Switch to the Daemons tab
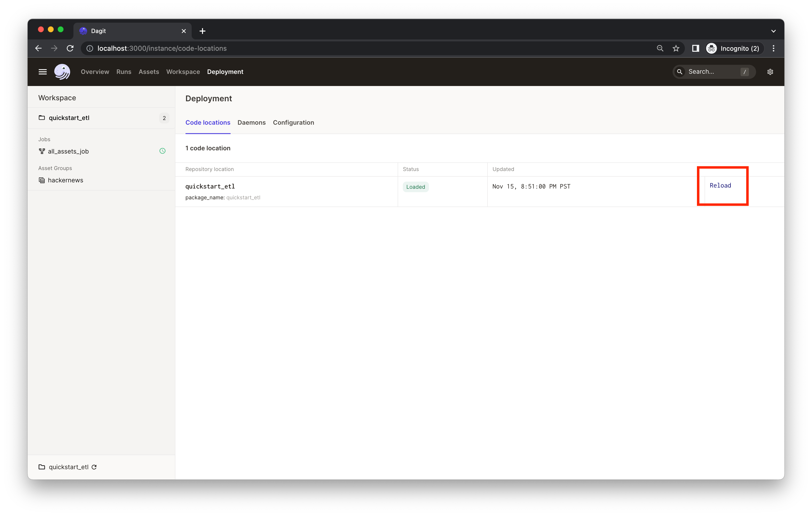The image size is (812, 516). pos(251,123)
